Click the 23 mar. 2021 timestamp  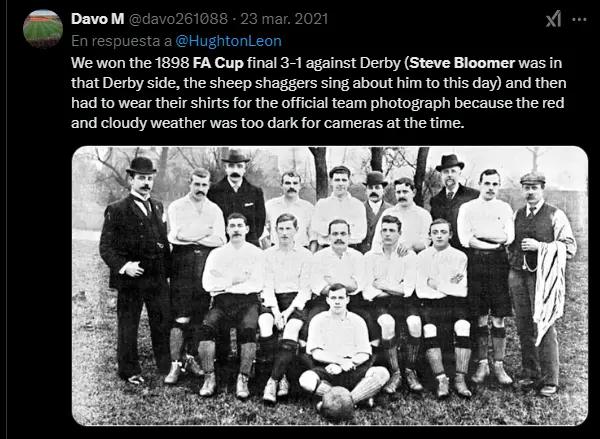click(284, 19)
